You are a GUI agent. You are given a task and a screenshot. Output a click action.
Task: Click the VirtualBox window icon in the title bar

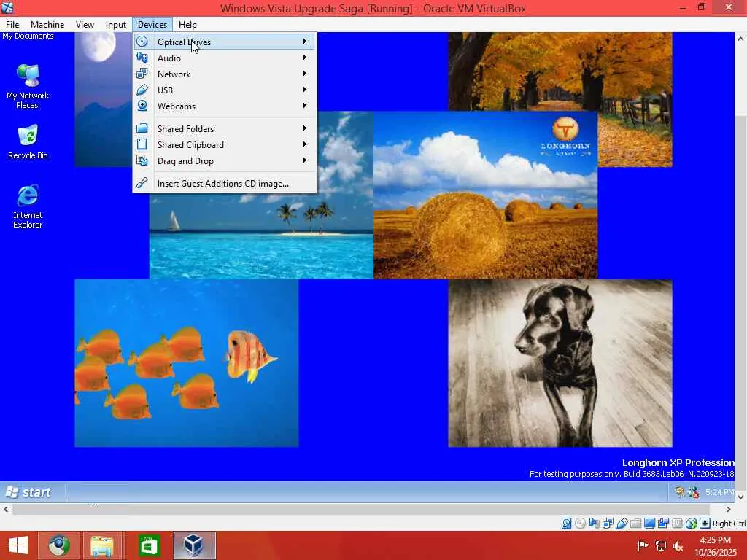tap(7, 7)
